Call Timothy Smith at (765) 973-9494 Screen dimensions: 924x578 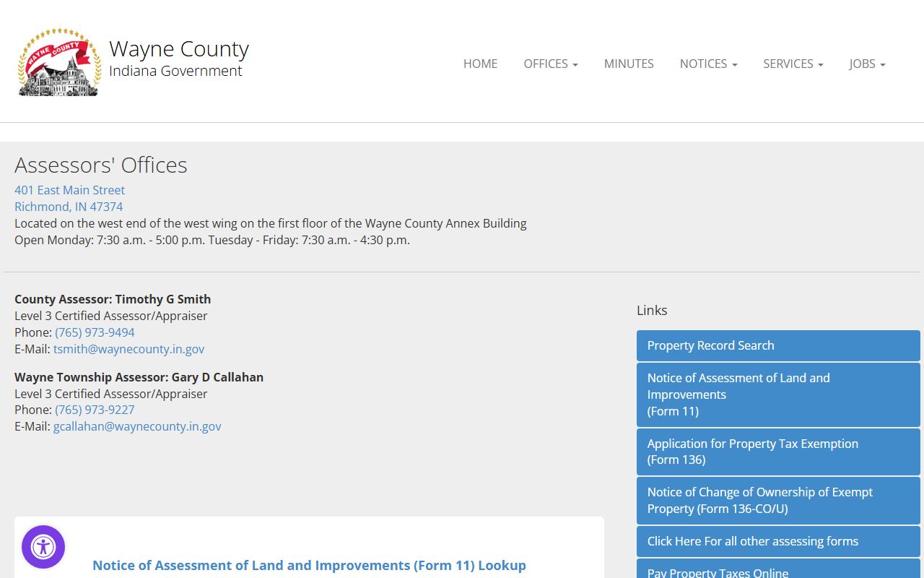[95, 332]
